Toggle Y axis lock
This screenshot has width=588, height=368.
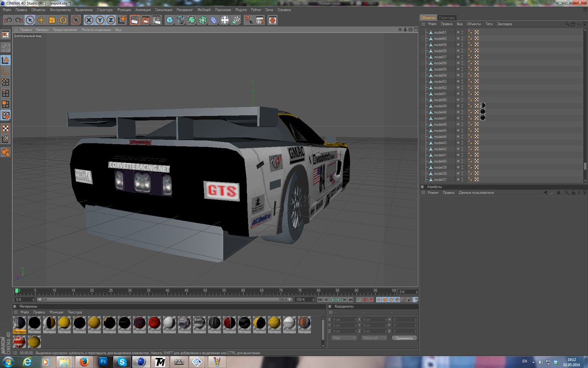[100, 20]
